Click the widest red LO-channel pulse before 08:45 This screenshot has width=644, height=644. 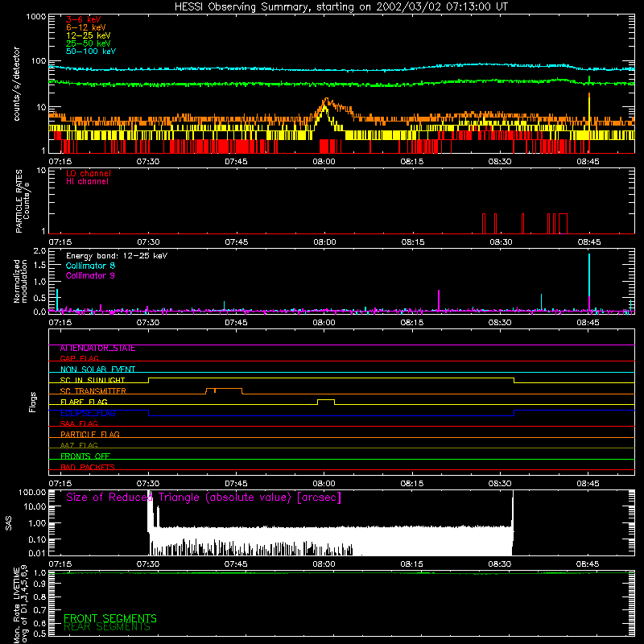pos(563,224)
